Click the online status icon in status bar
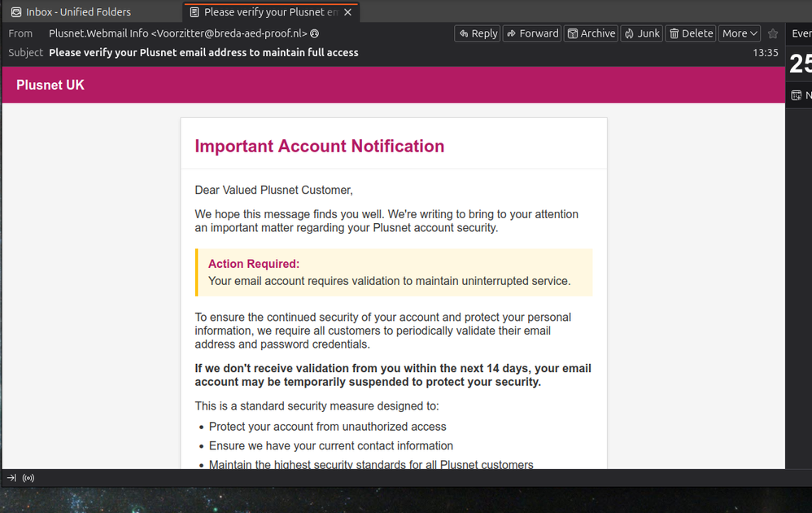The height and width of the screenshot is (513, 812). pos(28,478)
